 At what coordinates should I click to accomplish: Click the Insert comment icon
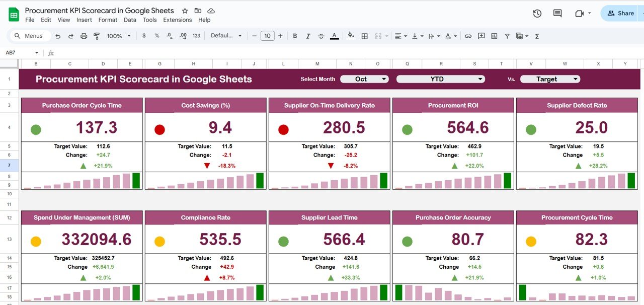point(481,36)
